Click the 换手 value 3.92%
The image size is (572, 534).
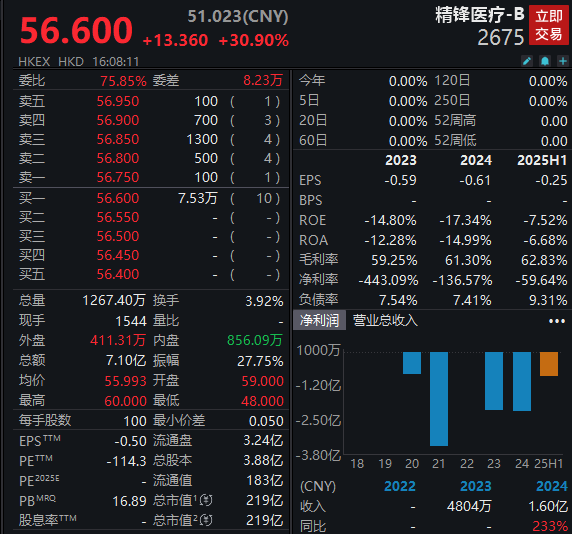pyautogui.click(x=264, y=301)
